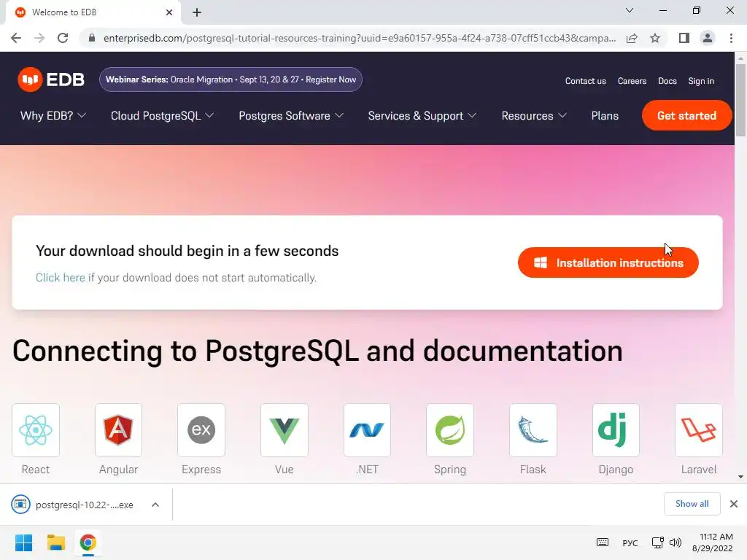This screenshot has height=560, width=747.
Task: Open Contact us link
Action: [586, 81]
